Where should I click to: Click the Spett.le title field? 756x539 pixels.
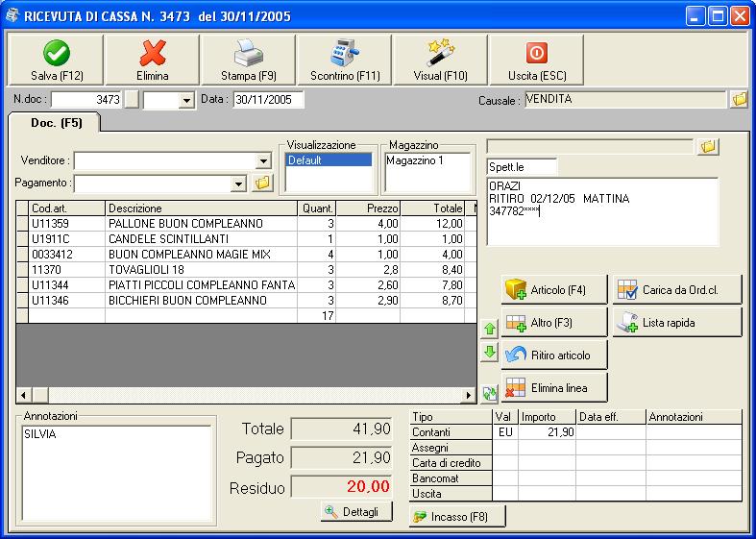pos(522,167)
